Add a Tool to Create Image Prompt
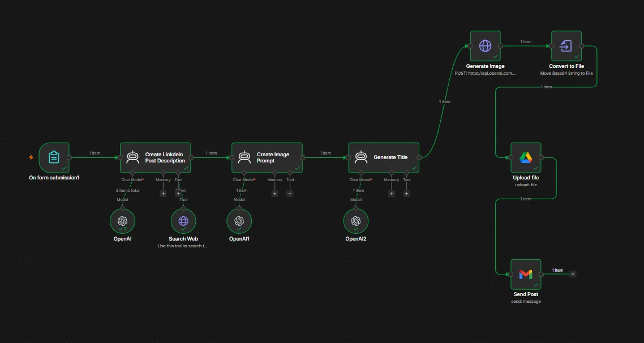This screenshot has width=644, height=343. coord(290,194)
